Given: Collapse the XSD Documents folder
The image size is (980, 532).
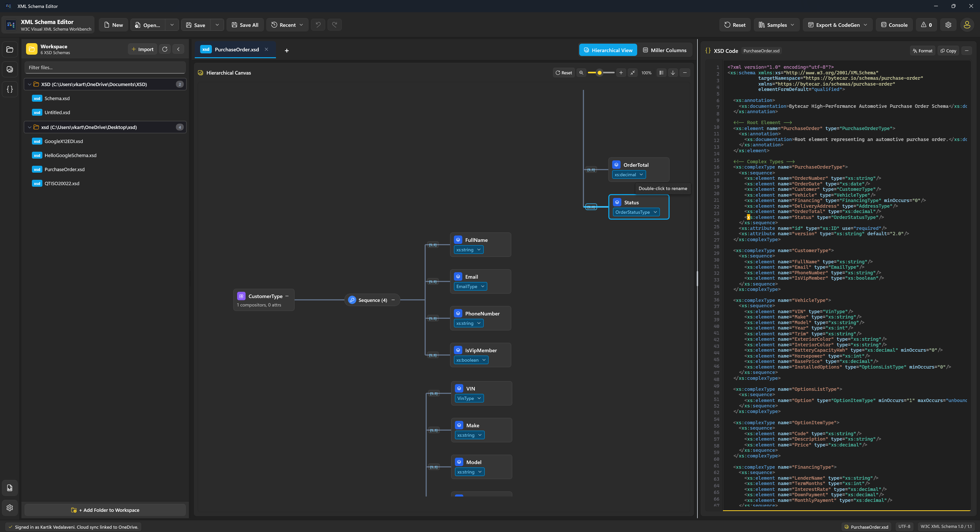Looking at the screenshot, I should coord(30,84).
